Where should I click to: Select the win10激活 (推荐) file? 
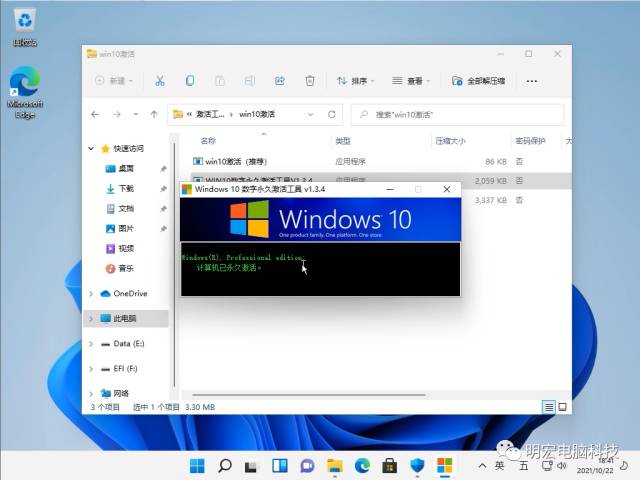click(230, 162)
